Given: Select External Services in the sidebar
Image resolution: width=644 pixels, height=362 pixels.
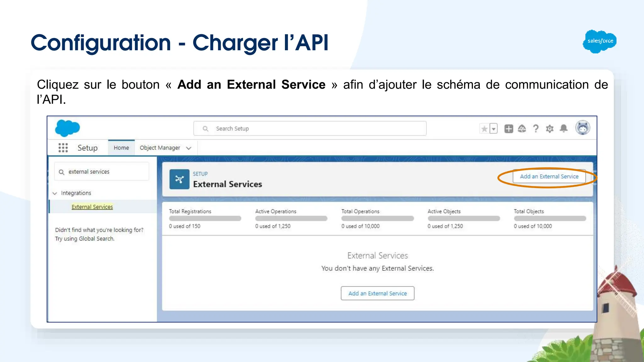Looking at the screenshot, I should (92, 207).
